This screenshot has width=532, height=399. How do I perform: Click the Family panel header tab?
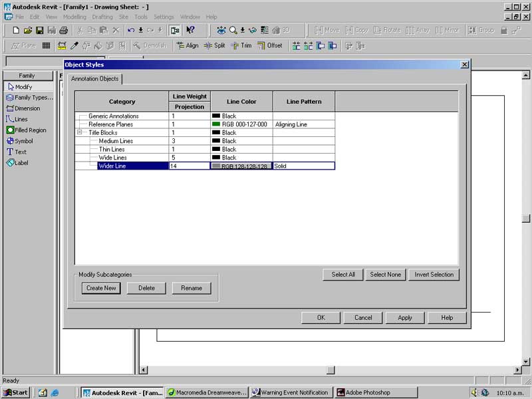27,76
